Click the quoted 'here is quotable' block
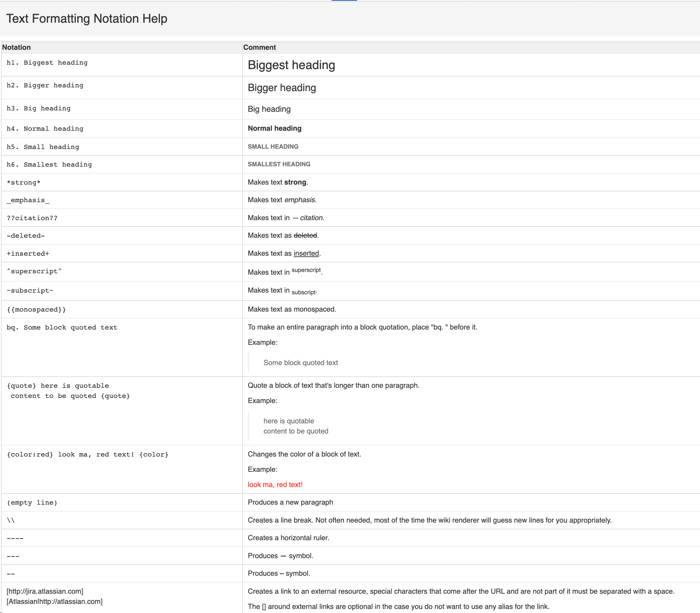700x613 pixels. tap(288, 421)
